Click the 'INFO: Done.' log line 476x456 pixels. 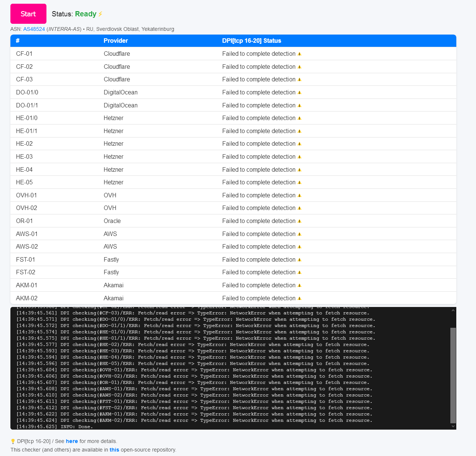pyautogui.click(x=55, y=427)
